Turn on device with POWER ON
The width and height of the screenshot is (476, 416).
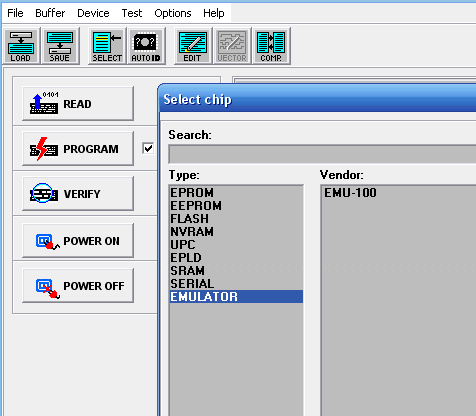(78, 241)
